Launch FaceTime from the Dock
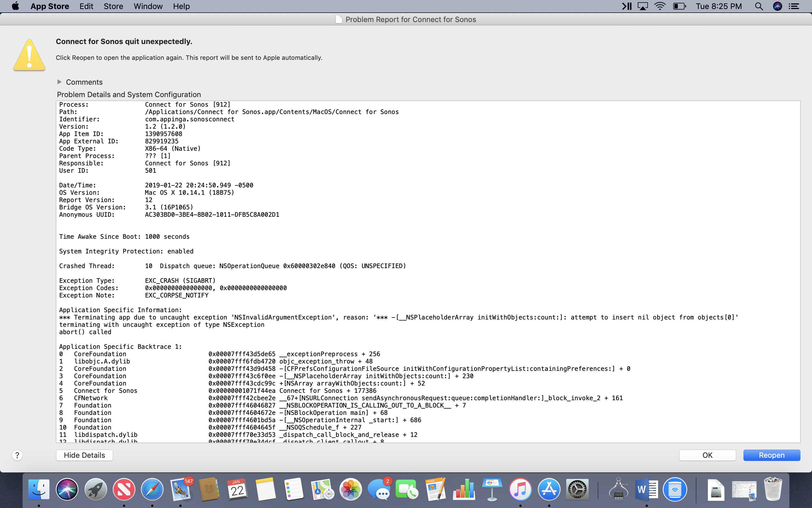 (407, 489)
